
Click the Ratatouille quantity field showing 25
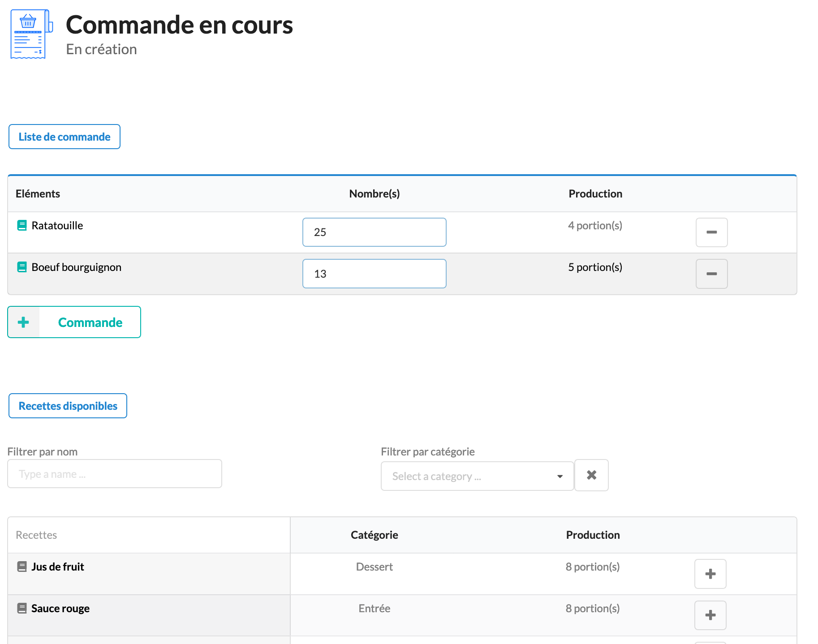(x=374, y=232)
